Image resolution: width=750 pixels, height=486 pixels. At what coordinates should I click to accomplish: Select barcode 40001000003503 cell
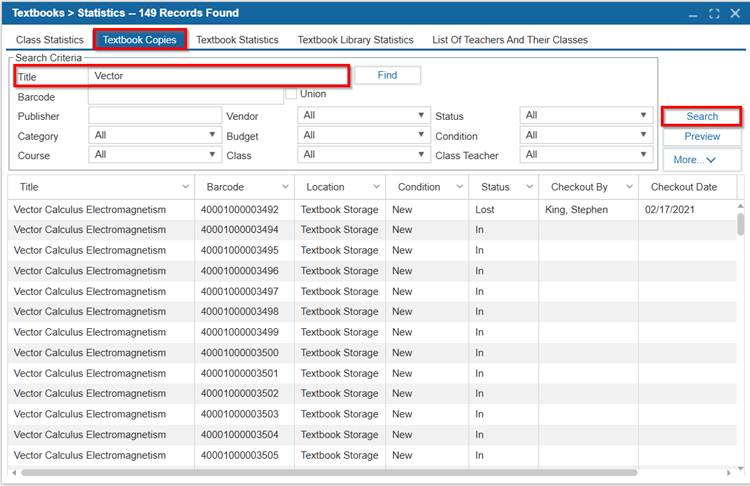[244, 414]
